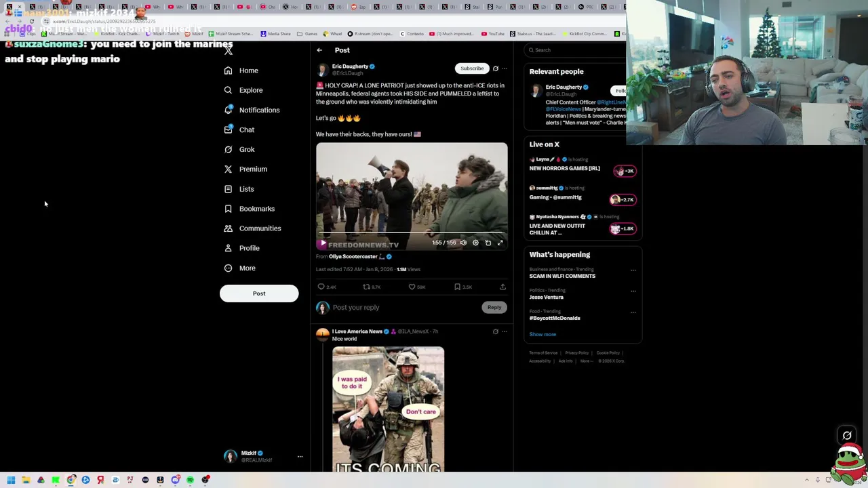This screenshot has width=868, height=488.
Task: Mute the video using the speaker icon
Action: tap(463, 243)
